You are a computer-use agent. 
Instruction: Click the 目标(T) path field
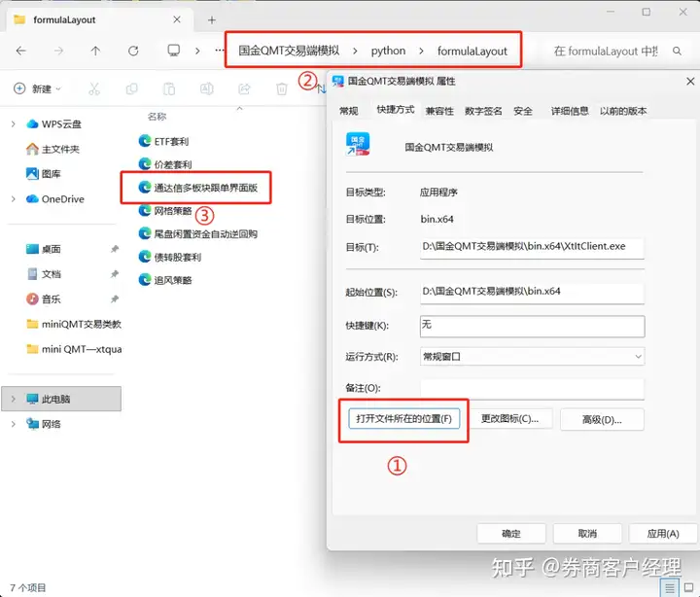tap(532, 247)
